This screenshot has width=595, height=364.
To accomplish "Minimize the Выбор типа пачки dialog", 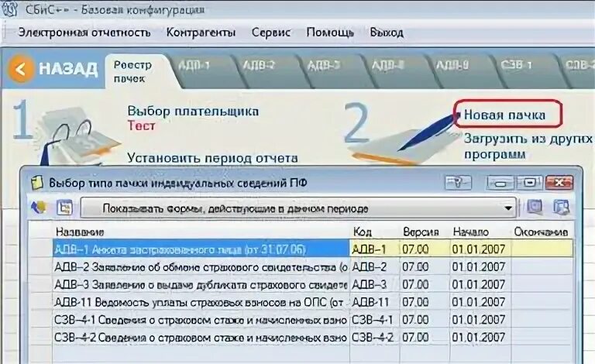I will 500,183.
